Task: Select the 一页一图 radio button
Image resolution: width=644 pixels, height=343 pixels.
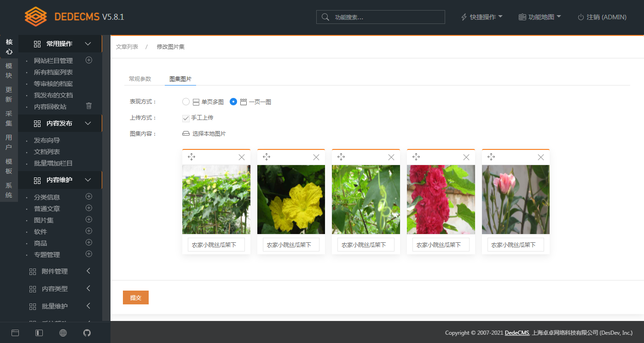Action: coord(233,102)
